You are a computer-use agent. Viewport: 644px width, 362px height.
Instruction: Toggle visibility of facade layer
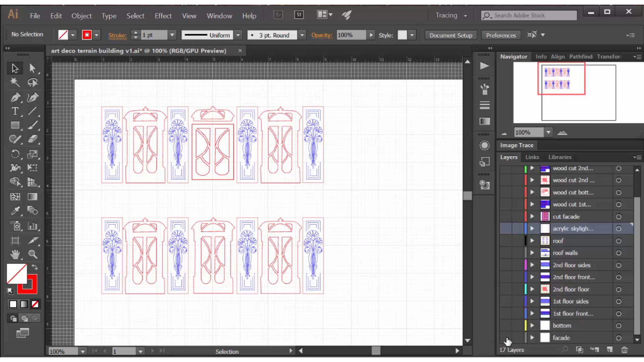505,337
